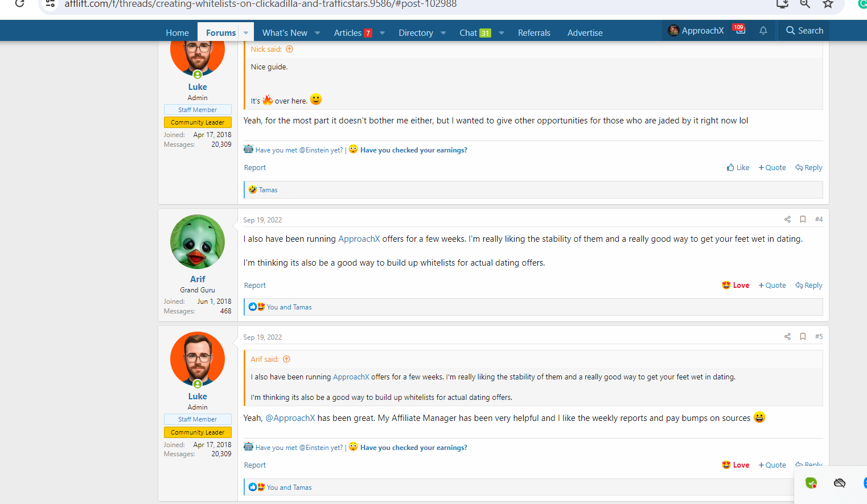
Task: Share post #5 via share icon
Action: [787, 337]
